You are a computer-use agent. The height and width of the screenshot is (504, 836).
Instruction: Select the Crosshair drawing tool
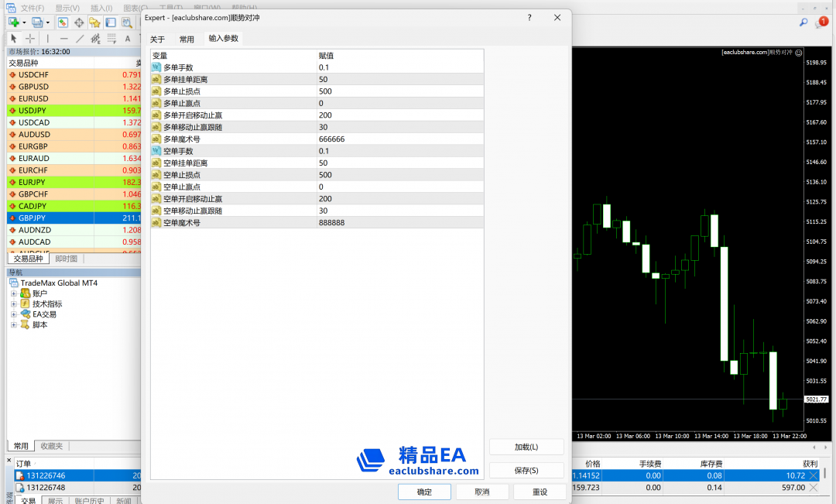point(30,39)
